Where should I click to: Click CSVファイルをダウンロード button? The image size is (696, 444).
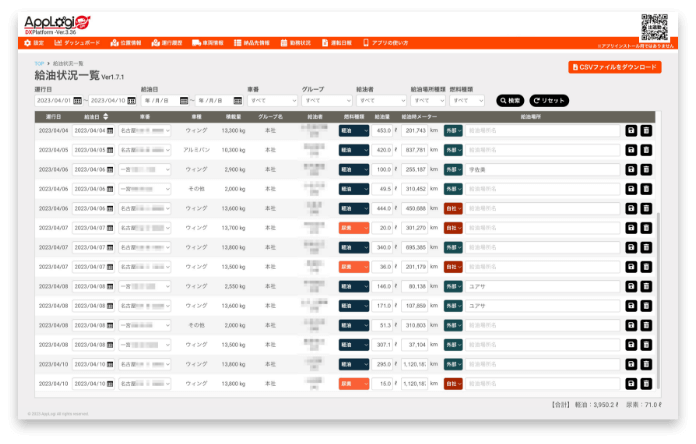coord(613,67)
